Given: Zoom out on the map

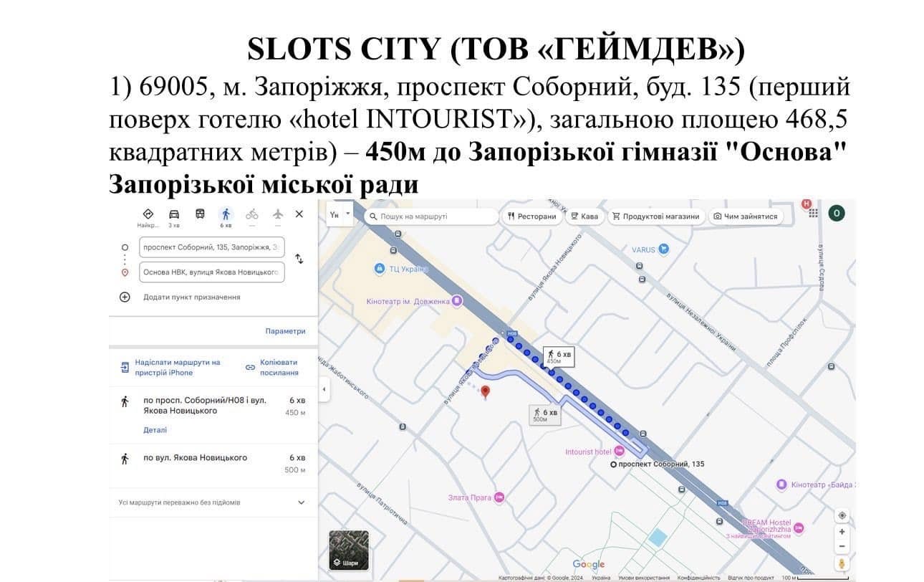Looking at the screenshot, I should (x=842, y=546).
